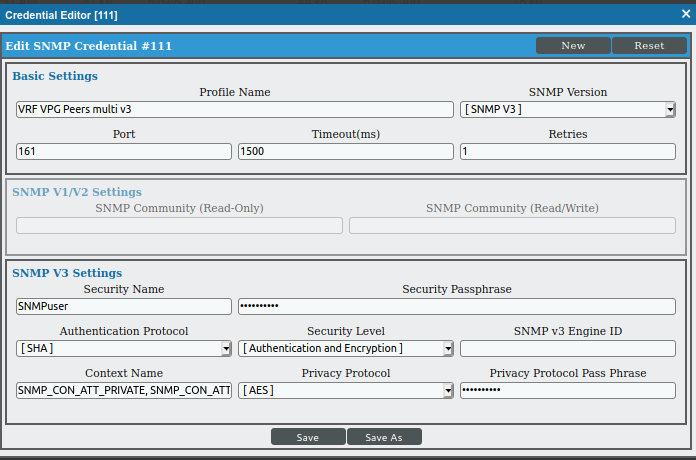Click the Context Name field
Image resolution: width=696 pixels, height=460 pixels.
pyautogui.click(x=124, y=391)
